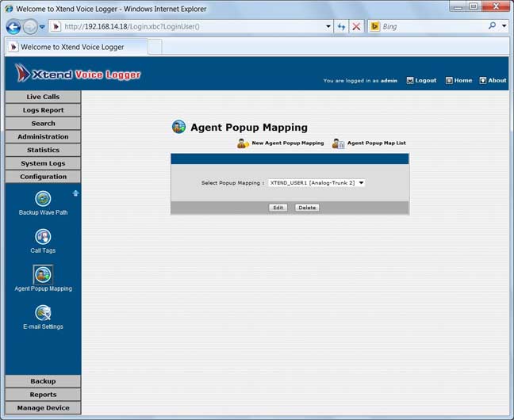The image size is (514, 420).
Task: Open the Live Calls menu
Action: 43,97
